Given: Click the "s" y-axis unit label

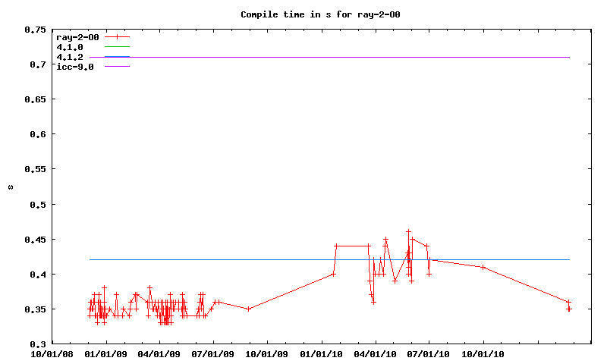Looking at the screenshot, I should pos(10,187).
